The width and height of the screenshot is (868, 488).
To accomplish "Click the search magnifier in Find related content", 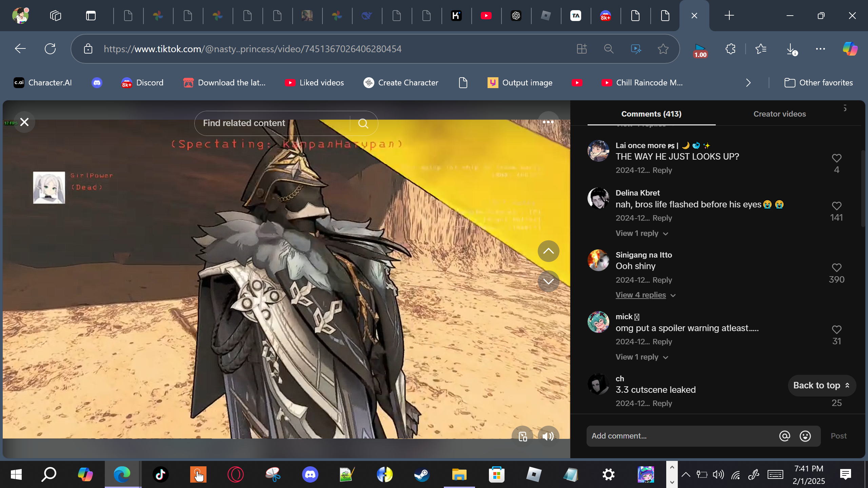I will (363, 123).
